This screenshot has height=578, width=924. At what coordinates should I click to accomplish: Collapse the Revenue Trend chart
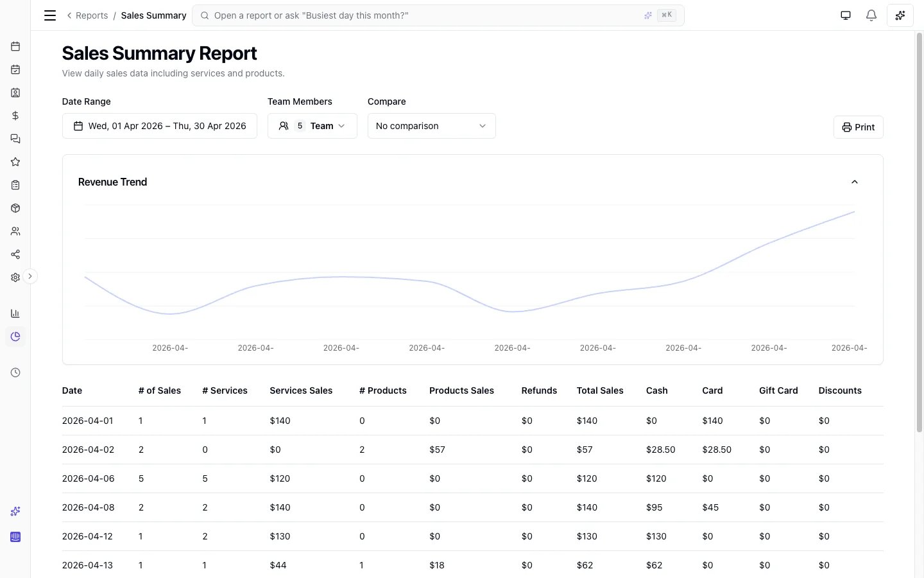[x=855, y=182]
